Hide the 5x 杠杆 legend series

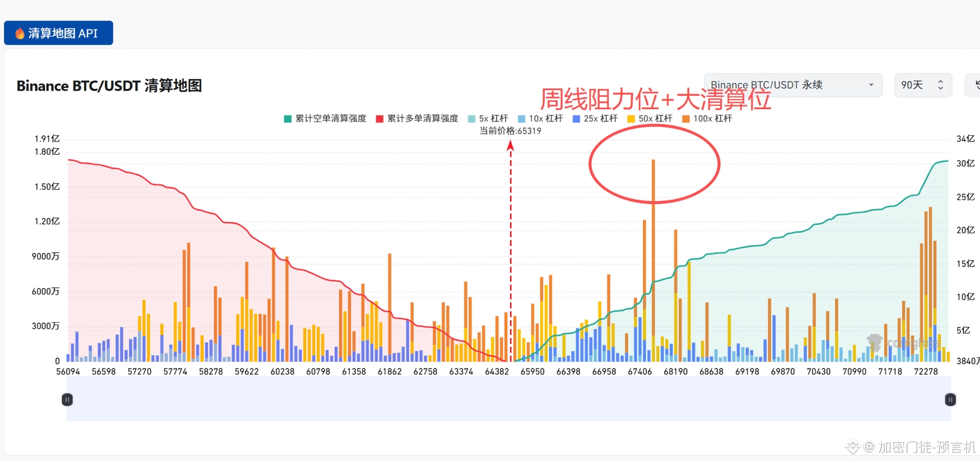pyautogui.click(x=488, y=119)
